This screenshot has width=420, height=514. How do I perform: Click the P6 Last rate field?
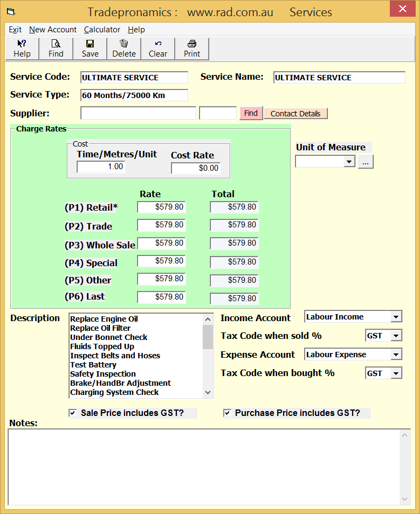(x=161, y=297)
